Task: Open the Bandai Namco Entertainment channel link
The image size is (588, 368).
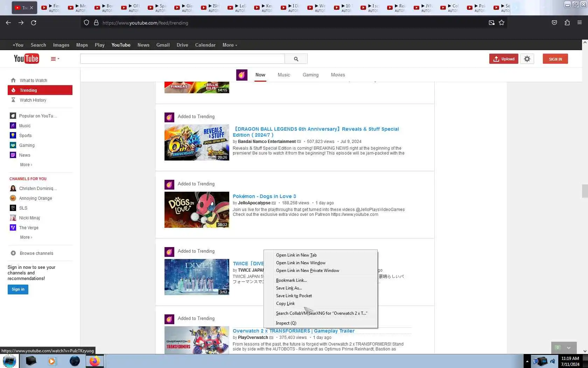Action: click(x=267, y=142)
